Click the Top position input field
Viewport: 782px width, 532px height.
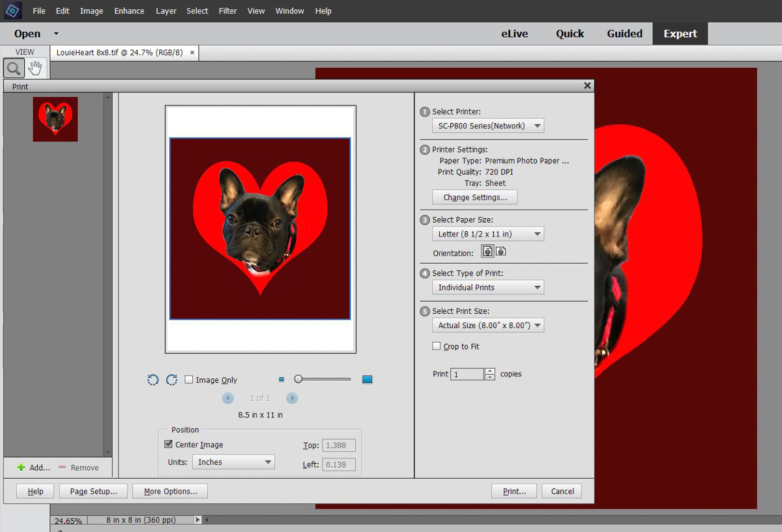[x=339, y=445]
